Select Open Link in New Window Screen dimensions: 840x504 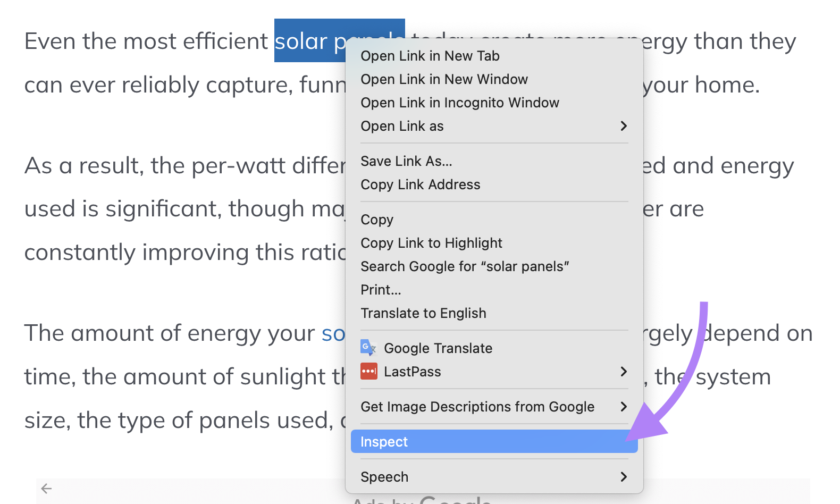coord(444,79)
